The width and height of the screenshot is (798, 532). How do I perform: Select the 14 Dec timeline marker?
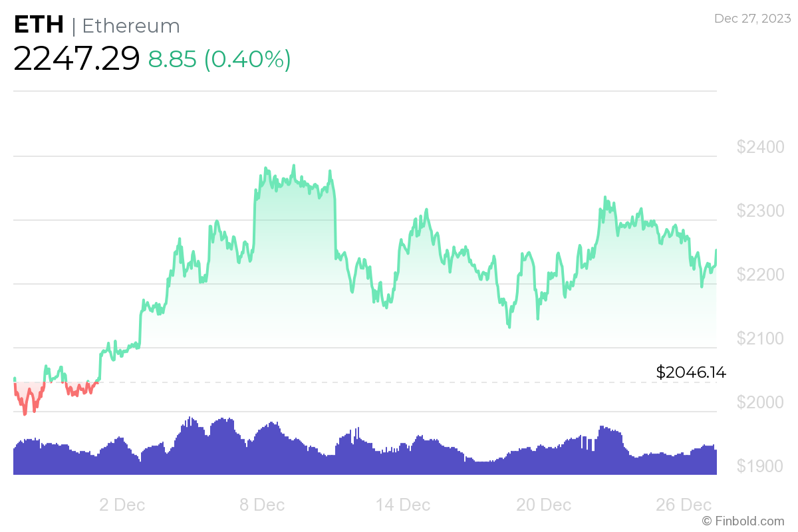tap(402, 505)
